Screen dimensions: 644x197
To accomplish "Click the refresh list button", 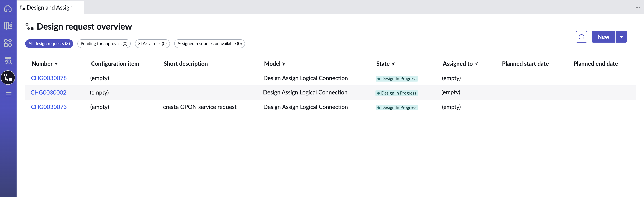I will [x=581, y=37].
